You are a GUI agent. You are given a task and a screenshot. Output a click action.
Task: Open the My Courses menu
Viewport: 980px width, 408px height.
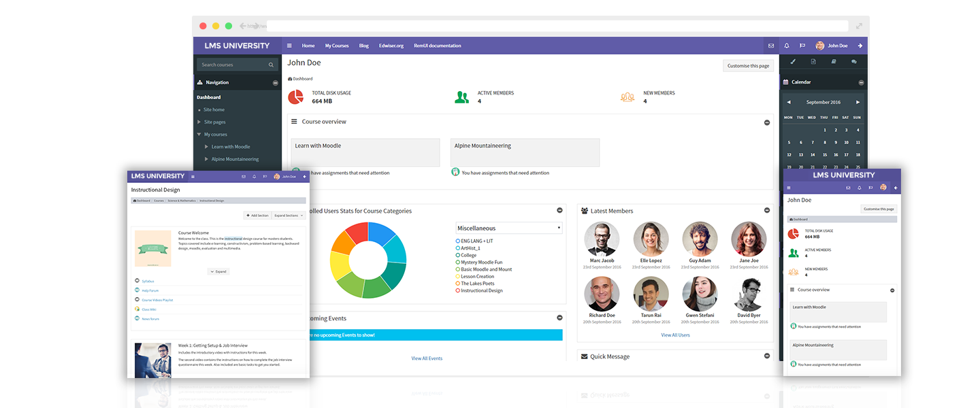tap(337, 46)
